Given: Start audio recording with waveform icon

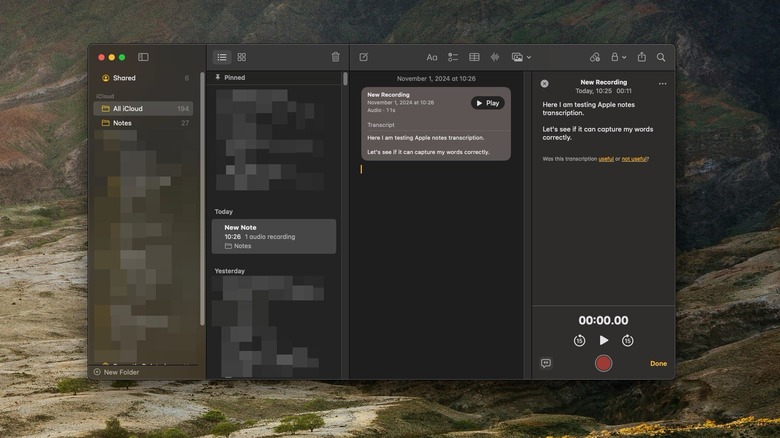Looking at the screenshot, I should tap(495, 57).
